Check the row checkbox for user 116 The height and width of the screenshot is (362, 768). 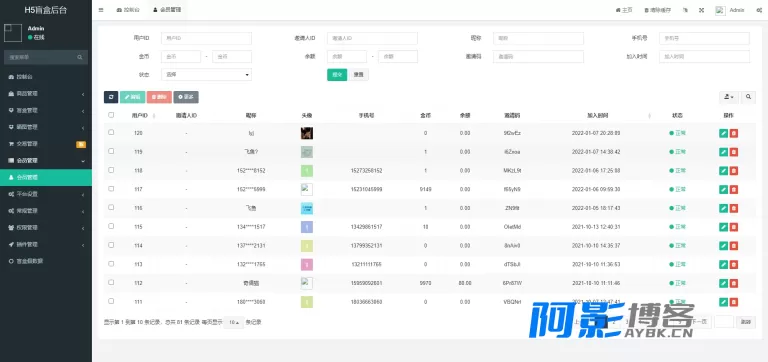pos(111,207)
